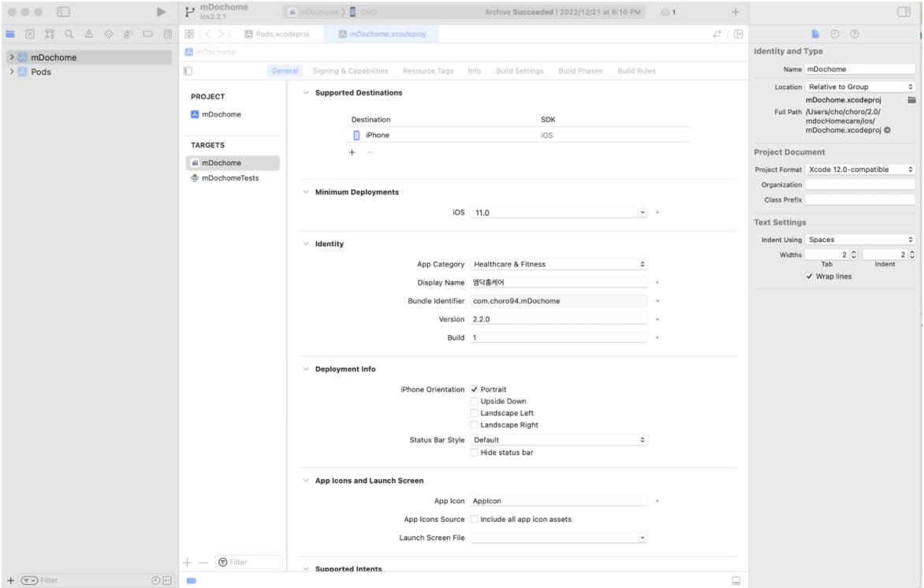
Task: Reveal full path in Finder arrow
Action: pos(888,130)
